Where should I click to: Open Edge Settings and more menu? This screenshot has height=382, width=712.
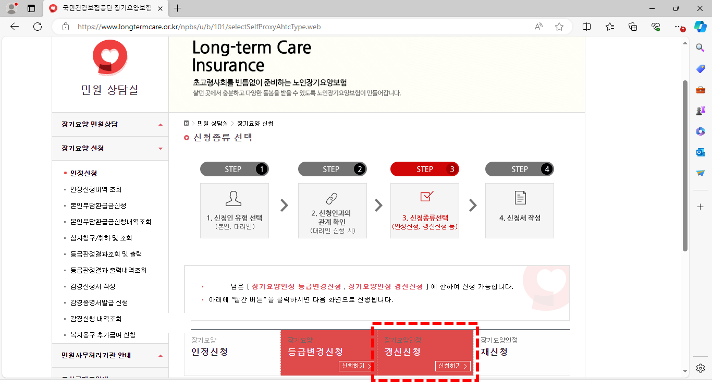679,27
